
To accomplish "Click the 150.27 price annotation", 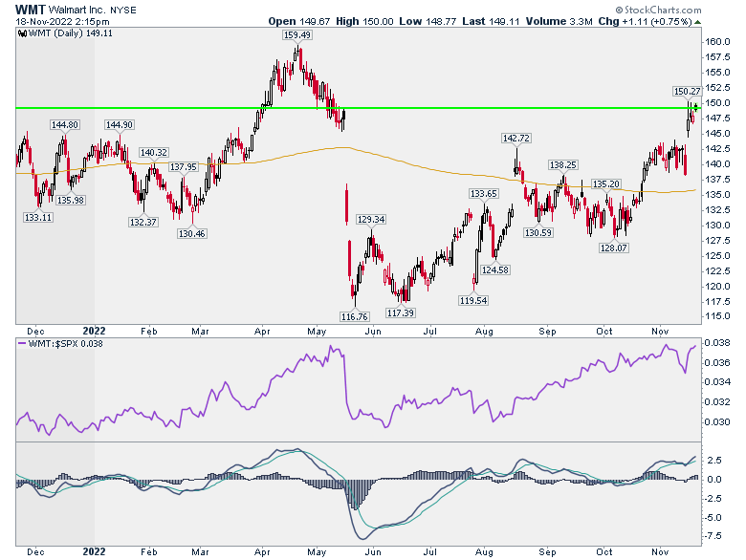I will click(687, 91).
